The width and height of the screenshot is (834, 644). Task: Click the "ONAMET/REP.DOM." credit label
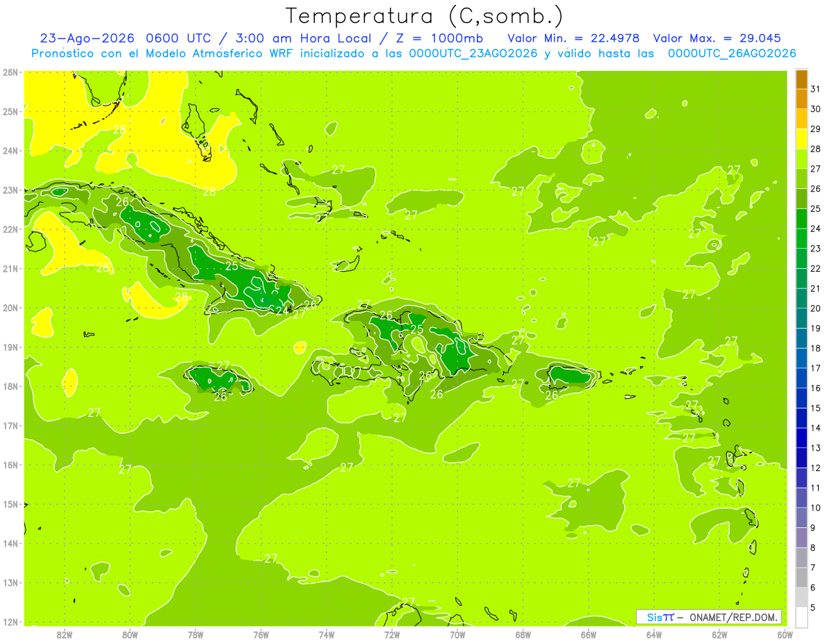[734, 617]
